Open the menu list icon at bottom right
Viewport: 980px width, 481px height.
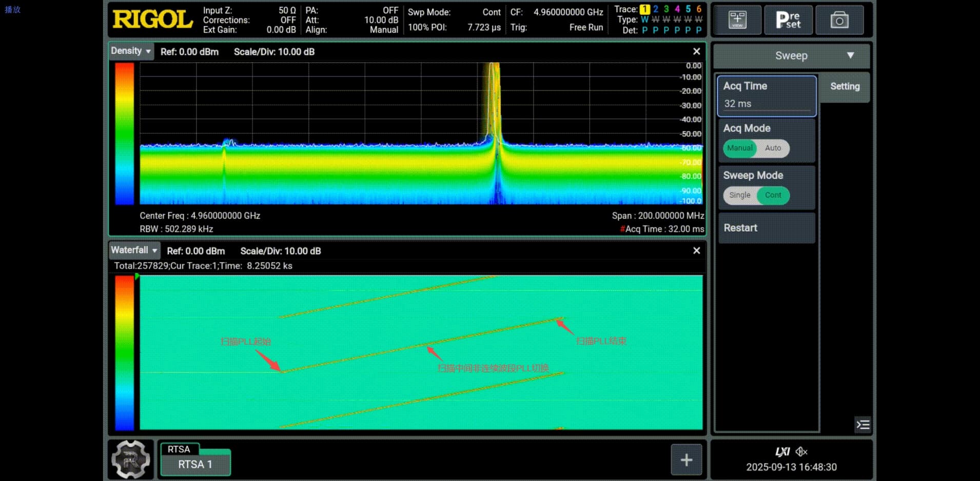tap(863, 425)
